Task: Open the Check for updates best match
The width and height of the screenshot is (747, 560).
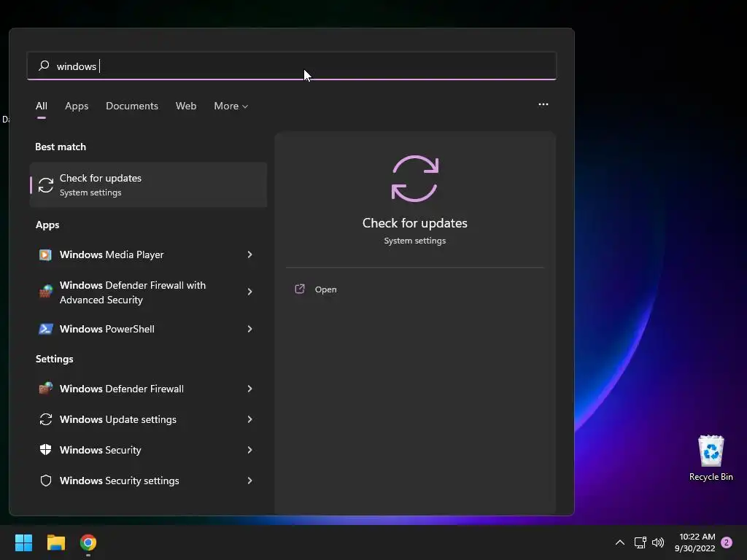Action: click(x=148, y=184)
